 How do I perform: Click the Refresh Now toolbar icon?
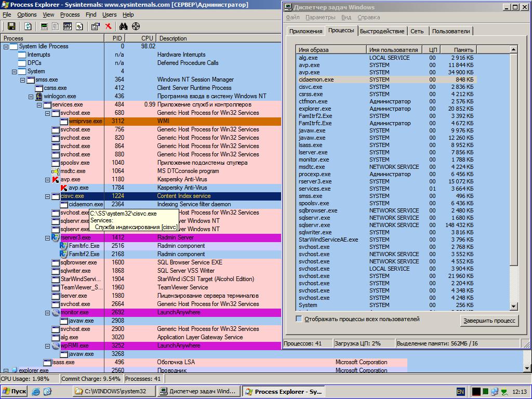28,26
